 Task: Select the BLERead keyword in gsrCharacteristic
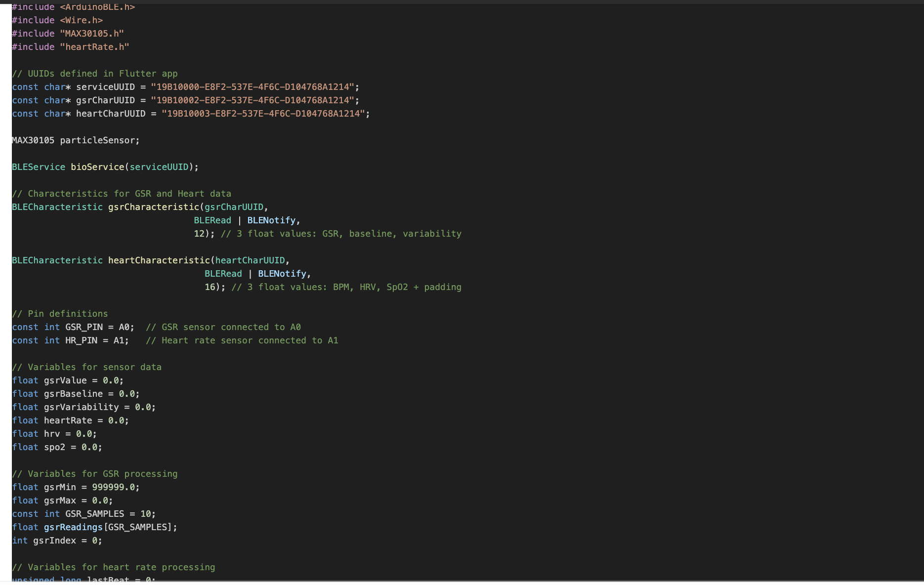pos(212,220)
